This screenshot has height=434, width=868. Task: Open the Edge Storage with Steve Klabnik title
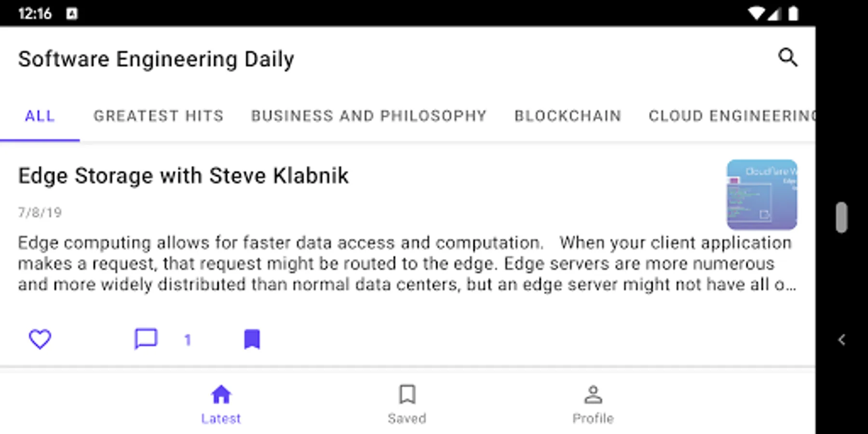point(183,176)
